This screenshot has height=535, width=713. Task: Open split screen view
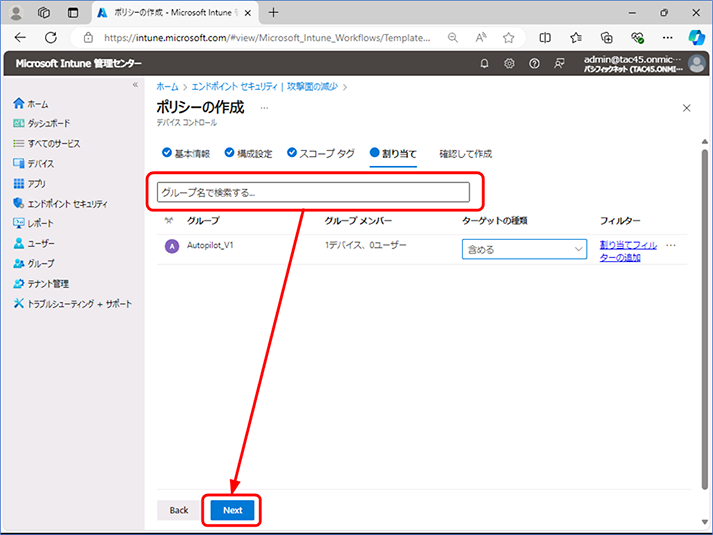[545, 38]
